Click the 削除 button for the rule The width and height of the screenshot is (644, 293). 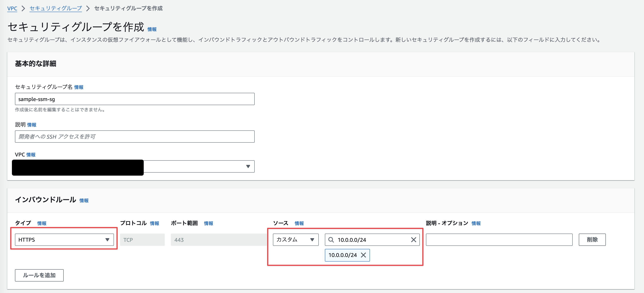(x=592, y=240)
